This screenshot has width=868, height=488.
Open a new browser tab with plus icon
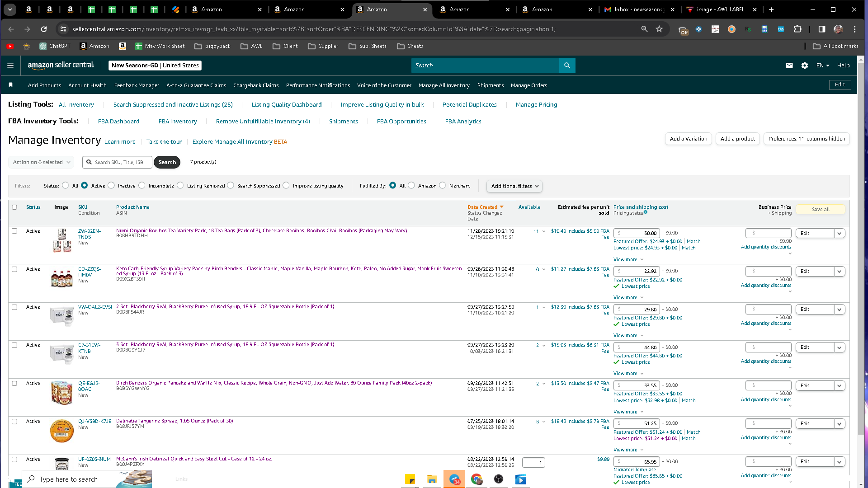pyautogui.click(x=771, y=9)
